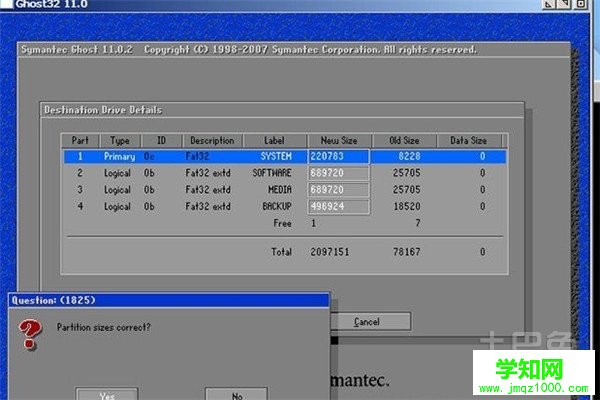Viewport: 600px width, 400px height.
Task: Edit New Size field of MEDIA partition
Action: pos(338,190)
